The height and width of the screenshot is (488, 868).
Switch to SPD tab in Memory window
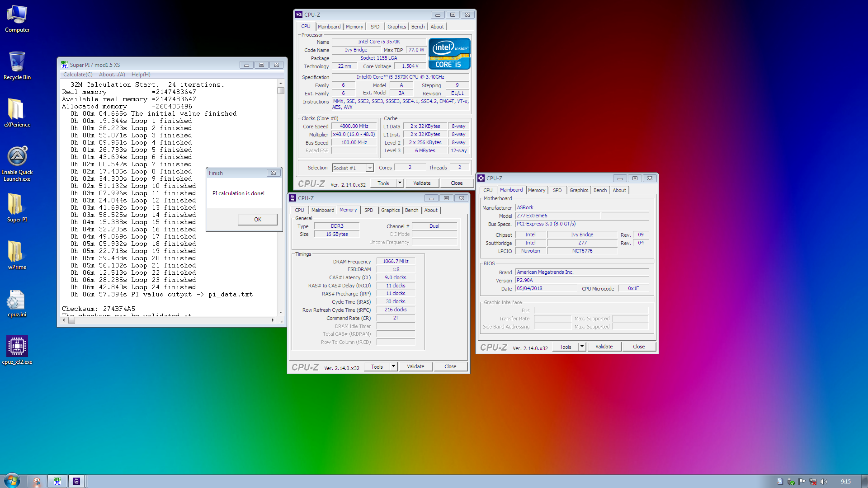[x=369, y=210]
